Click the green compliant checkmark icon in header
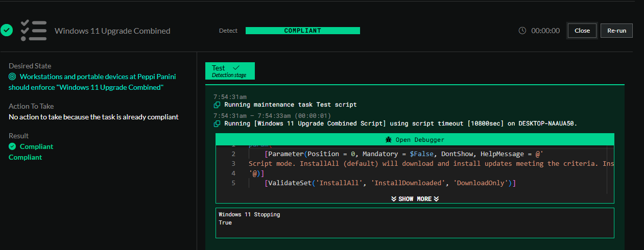 [x=7, y=30]
